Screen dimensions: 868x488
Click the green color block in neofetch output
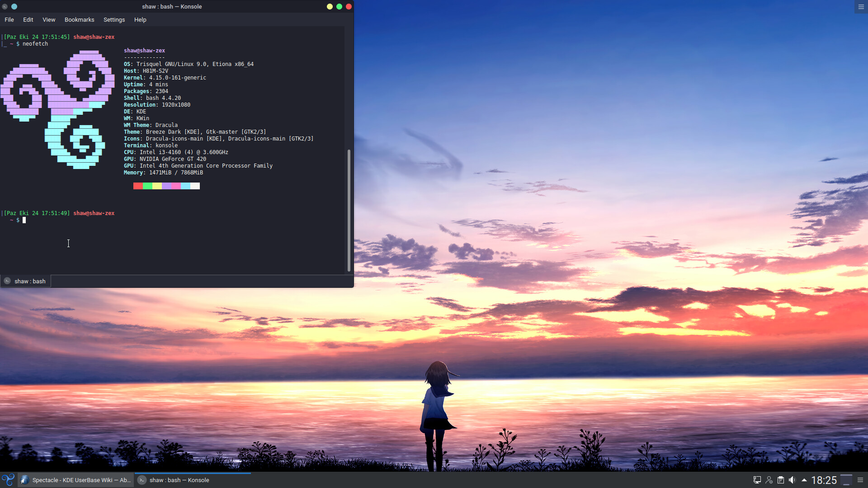pyautogui.click(x=147, y=186)
